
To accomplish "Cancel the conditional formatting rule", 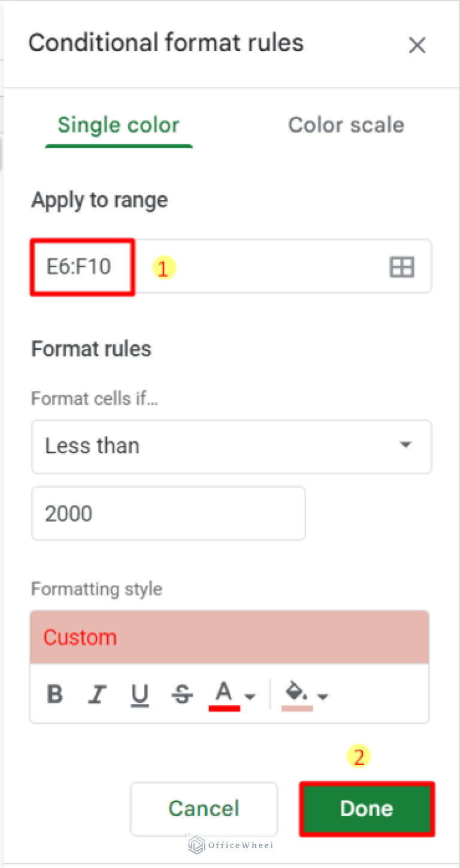I will 204,808.
